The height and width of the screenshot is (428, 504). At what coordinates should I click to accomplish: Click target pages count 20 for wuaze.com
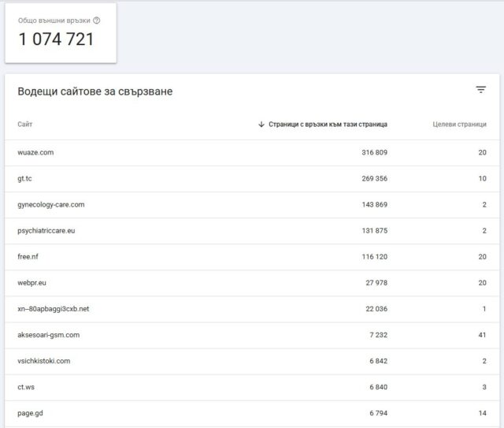pyautogui.click(x=482, y=153)
